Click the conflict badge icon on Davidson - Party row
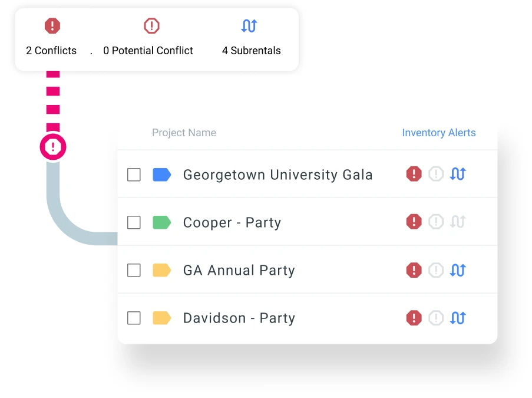The height and width of the screenshot is (398, 532). 414,318
